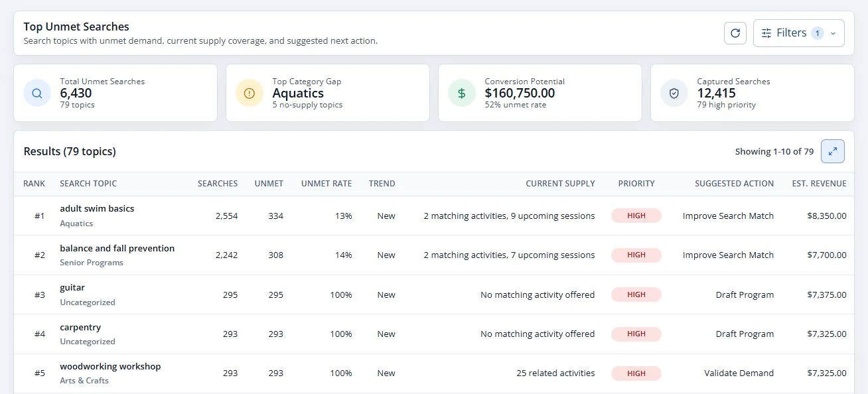
Task: Click the $7,375.00 revenue value
Action: (x=827, y=295)
